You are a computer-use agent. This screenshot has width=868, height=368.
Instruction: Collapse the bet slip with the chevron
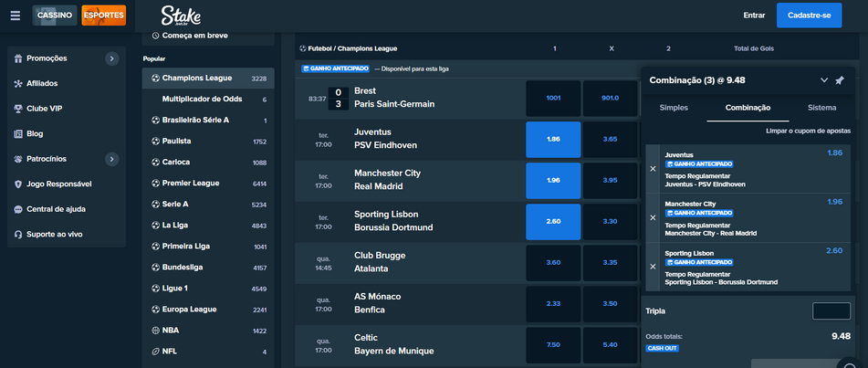pos(823,80)
